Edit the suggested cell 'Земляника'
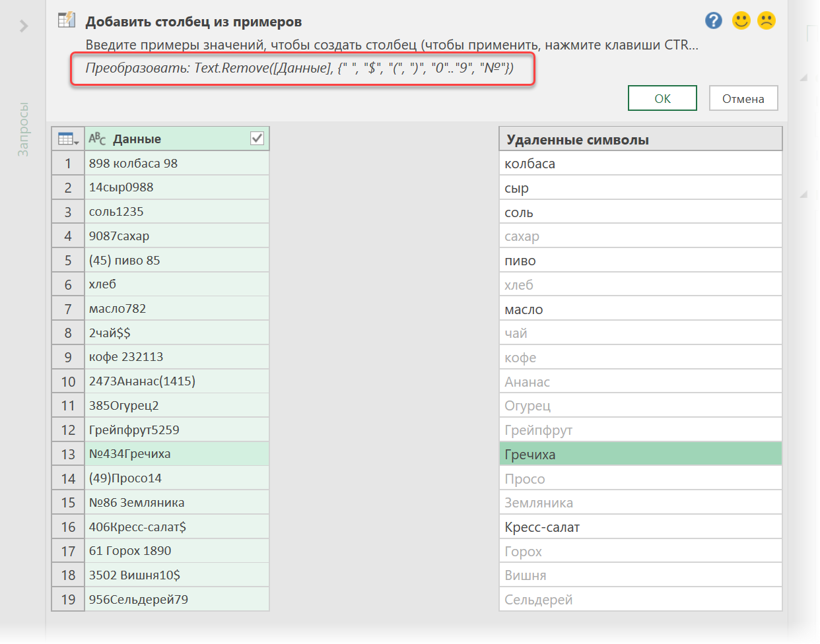 tap(640, 503)
